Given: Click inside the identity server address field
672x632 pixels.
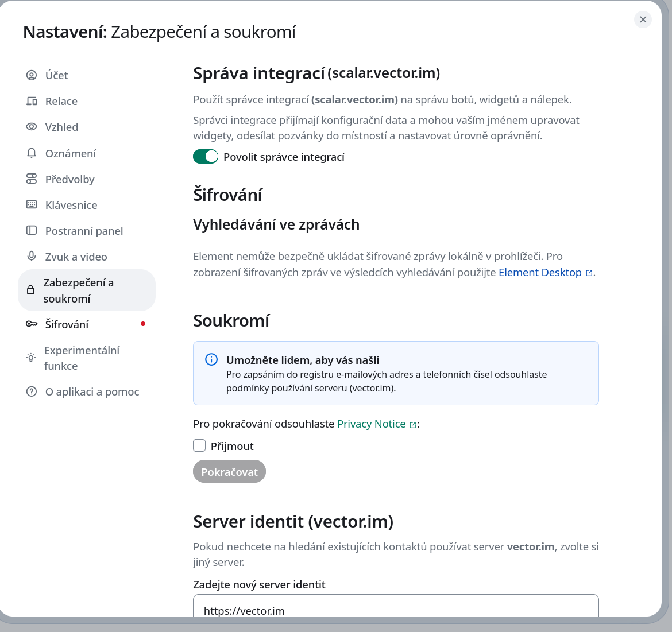Looking at the screenshot, I should 395,610.
